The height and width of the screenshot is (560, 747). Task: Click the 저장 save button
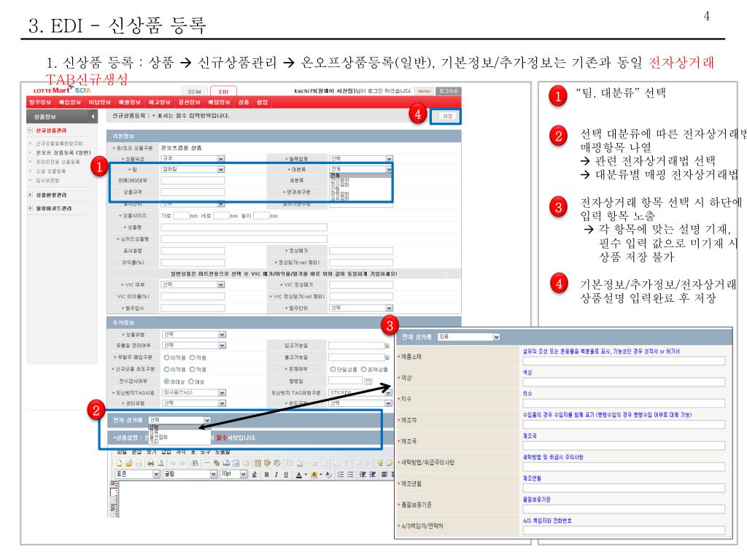point(447,117)
